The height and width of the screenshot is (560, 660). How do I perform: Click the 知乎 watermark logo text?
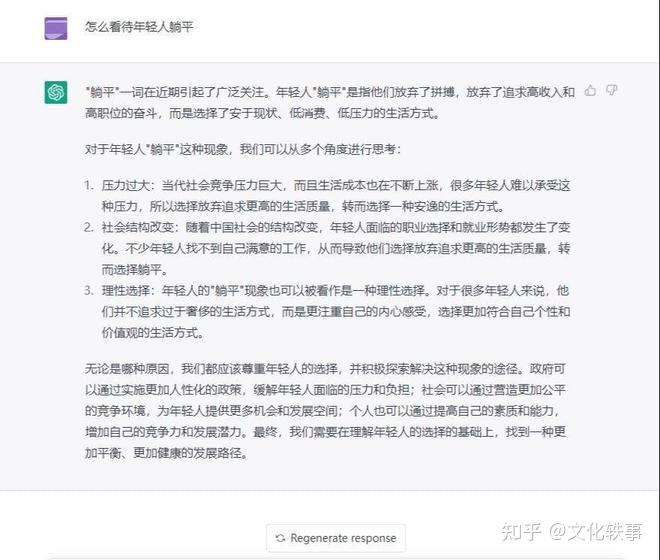pyautogui.click(x=521, y=532)
